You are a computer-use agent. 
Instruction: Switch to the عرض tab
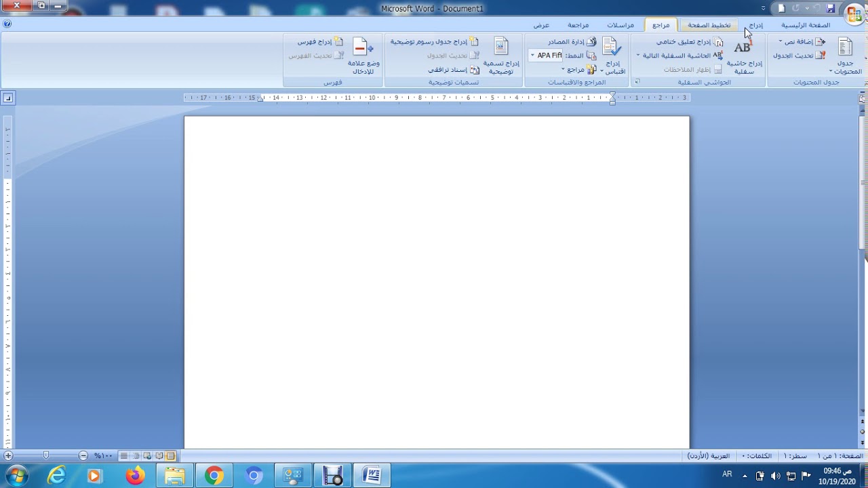[x=541, y=25]
